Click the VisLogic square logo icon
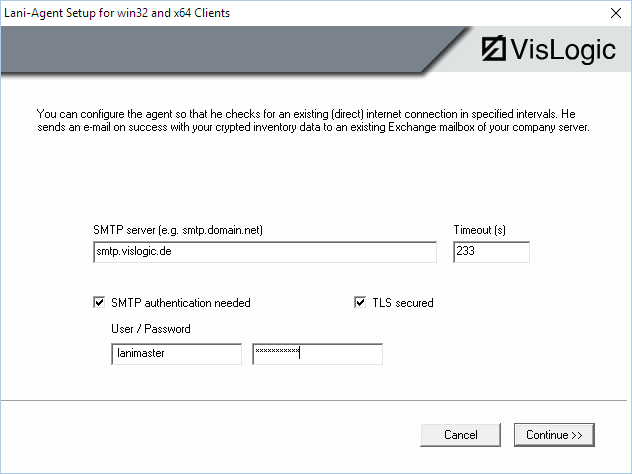Viewport: 632px width, 474px height. coord(494,50)
